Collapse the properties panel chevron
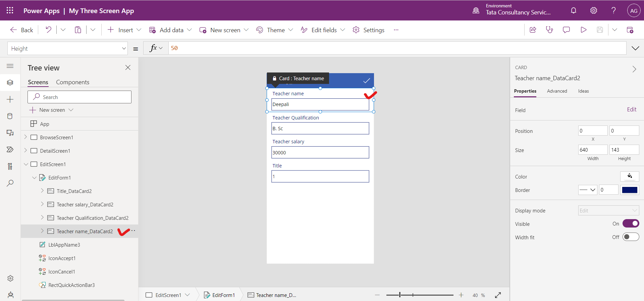The height and width of the screenshot is (301, 644). click(x=634, y=69)
